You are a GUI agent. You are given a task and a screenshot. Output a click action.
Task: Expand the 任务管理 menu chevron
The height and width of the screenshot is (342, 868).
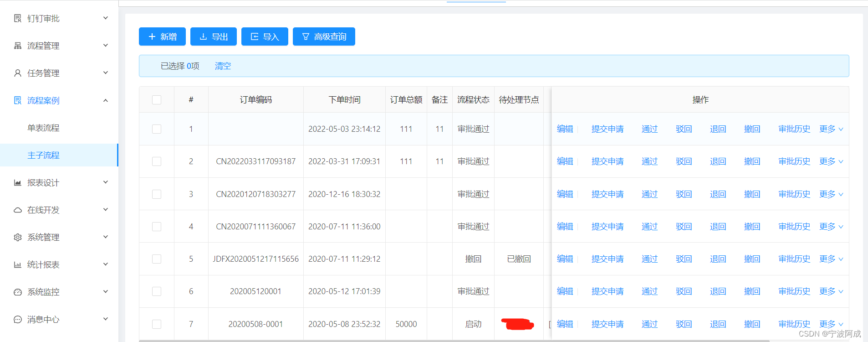click(x=106, y=73)
